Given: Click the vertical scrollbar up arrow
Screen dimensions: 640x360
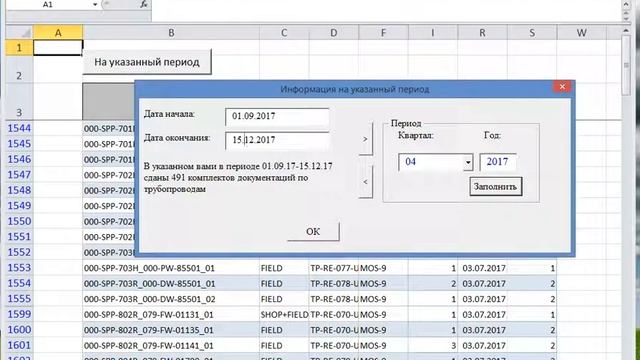Looking at the screenshot, I should tap(626, 31).
